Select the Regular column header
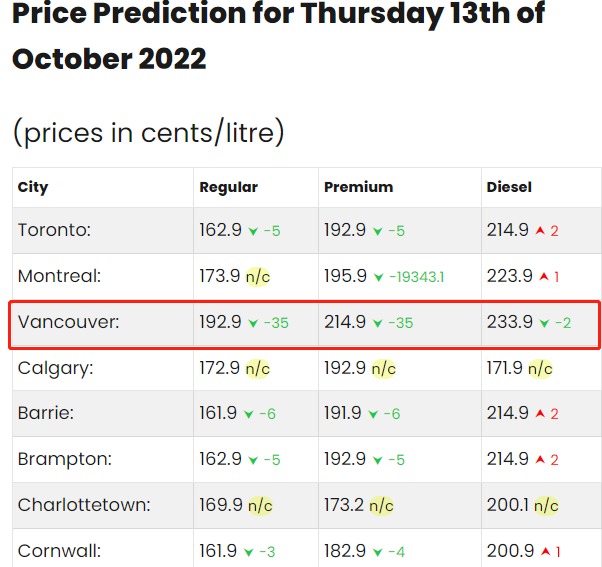Image resolution: width=602 pixels, height=567 pixels. (x=229, y=187)
